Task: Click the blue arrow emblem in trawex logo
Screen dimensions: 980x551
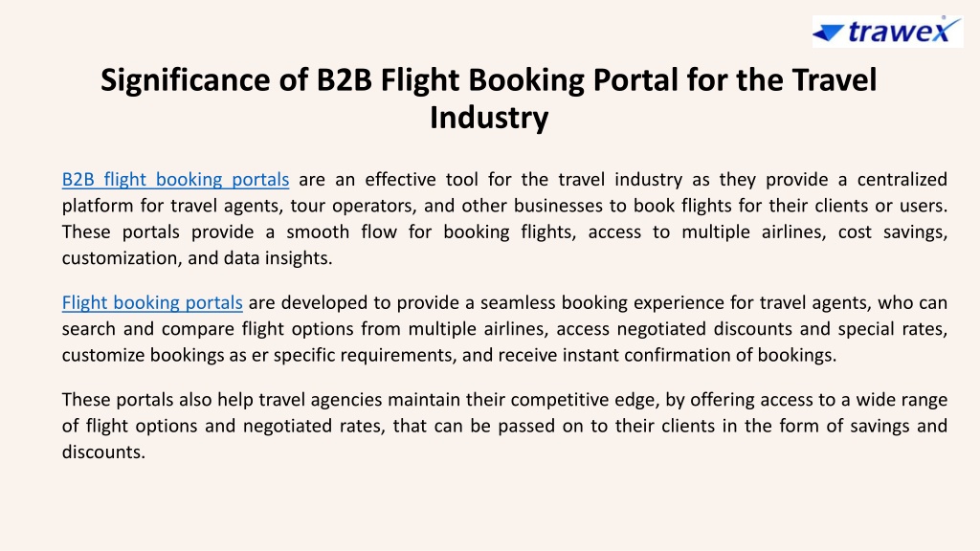Action: pyautogui.click(x=830, y=33)
